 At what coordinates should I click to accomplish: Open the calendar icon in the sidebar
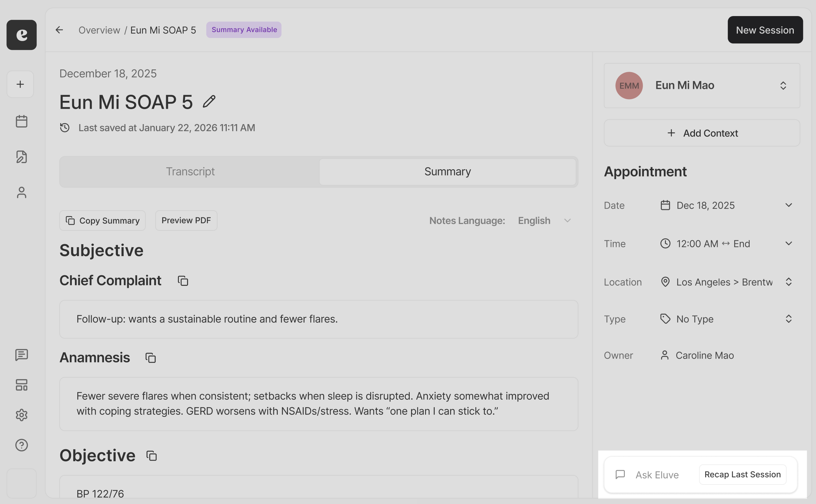tap(22, 121)
